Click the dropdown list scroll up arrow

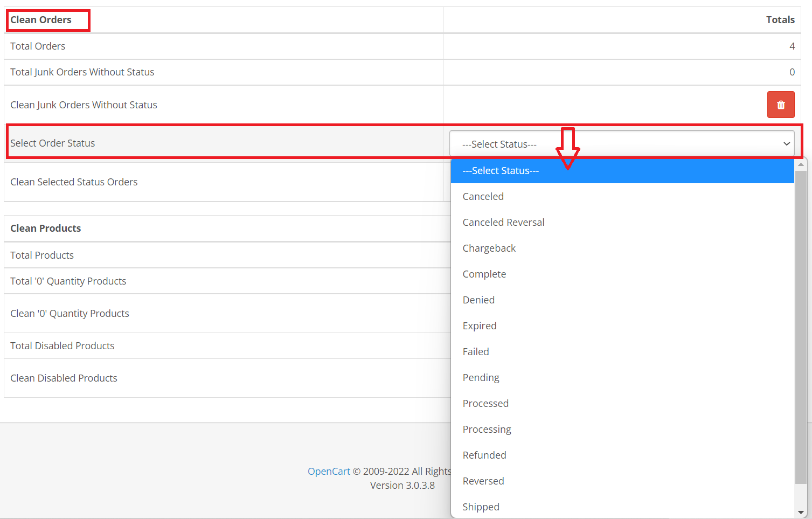[801, 164]
